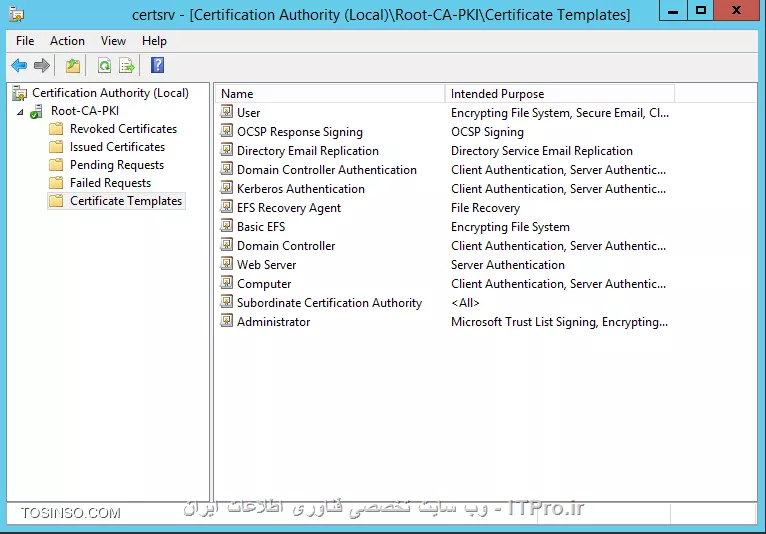This screenshot has height=534, width=766.
Task: Select the 'Kerberos Authentication' template name
Action: [301, 189]
